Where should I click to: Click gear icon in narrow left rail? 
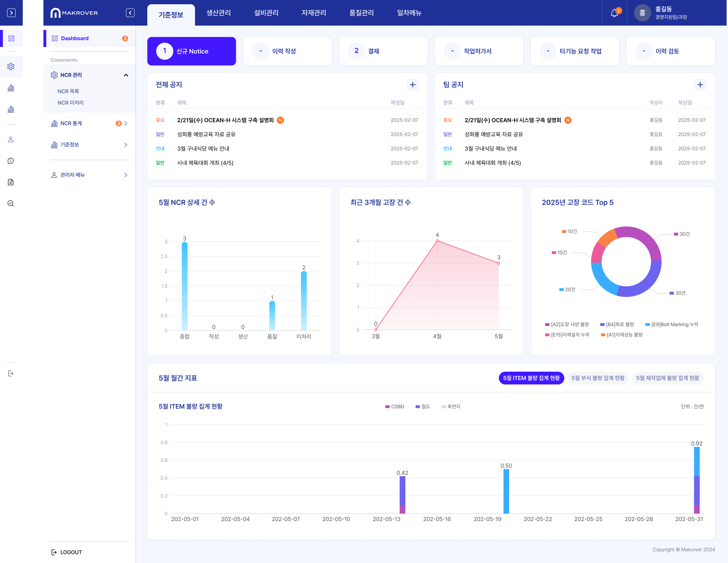(11, 67)
